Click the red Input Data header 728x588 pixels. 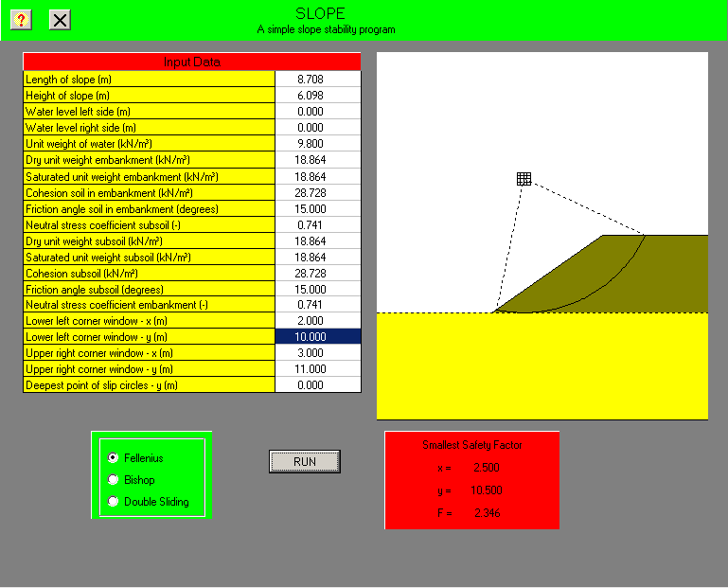pyautogui.click(x=192, y=62)
